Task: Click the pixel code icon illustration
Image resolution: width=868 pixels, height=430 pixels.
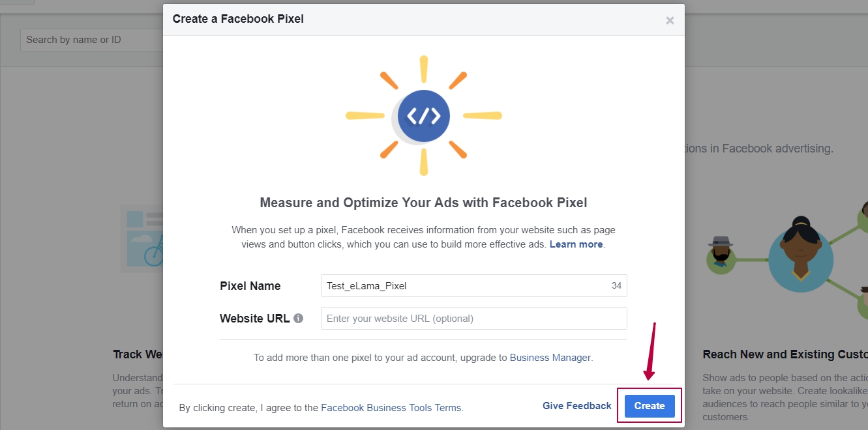Action: coord(424,116)
